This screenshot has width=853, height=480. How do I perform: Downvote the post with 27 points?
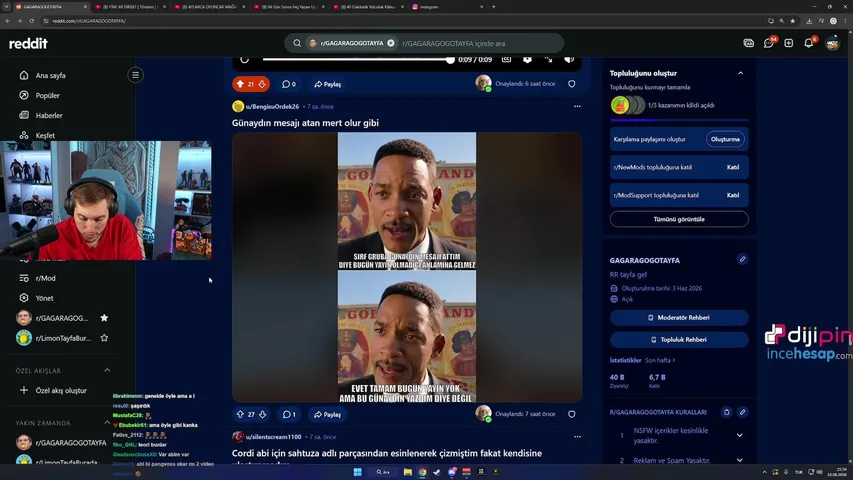[262, 414]
